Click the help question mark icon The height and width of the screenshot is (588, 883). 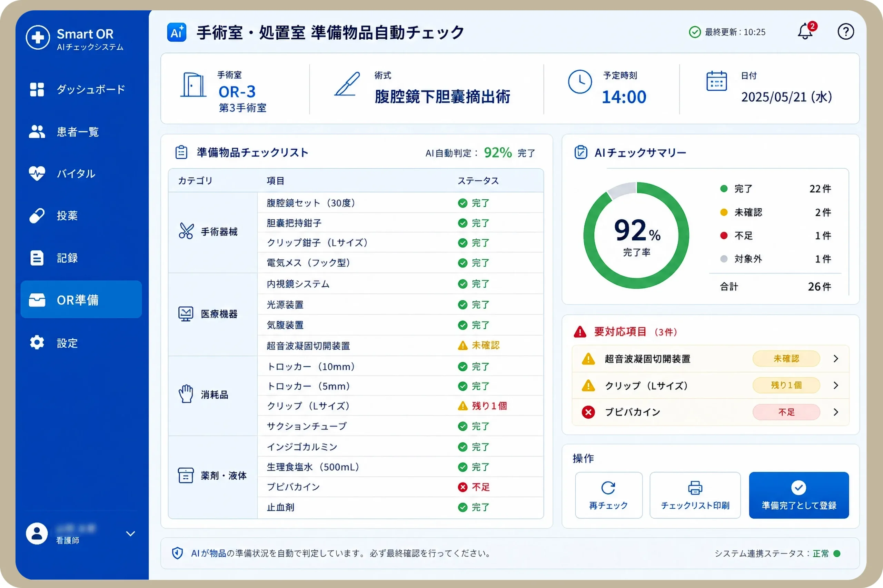click(845, 31)
